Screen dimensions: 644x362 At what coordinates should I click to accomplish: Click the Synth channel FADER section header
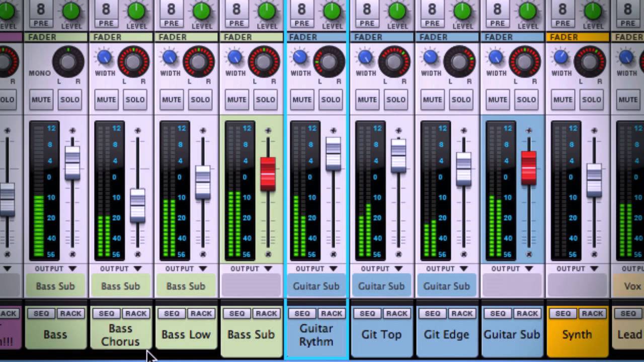(x=577, y=37)
